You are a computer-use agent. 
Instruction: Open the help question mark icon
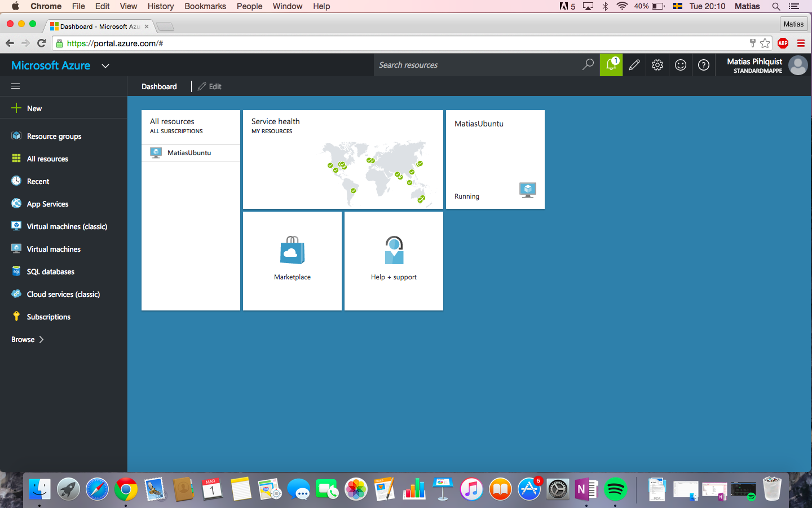pyautogui.click(x=704, y=65)
